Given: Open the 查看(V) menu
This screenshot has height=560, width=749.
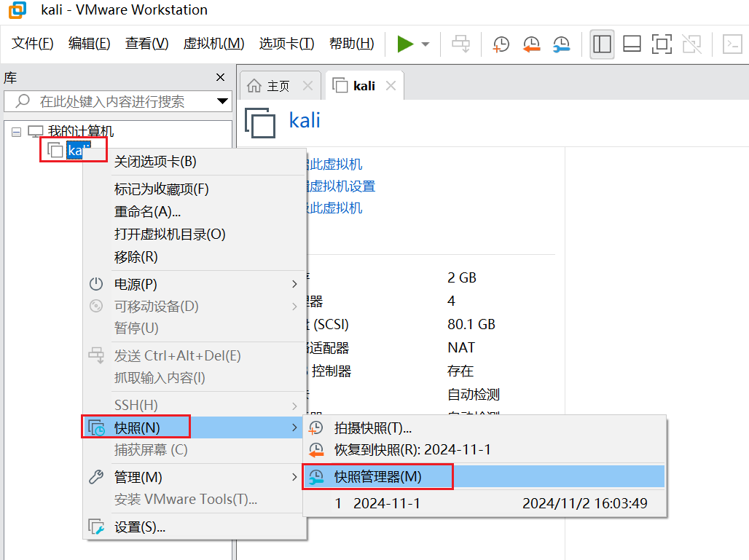Looking at the screenshot, I should (146, 44).
